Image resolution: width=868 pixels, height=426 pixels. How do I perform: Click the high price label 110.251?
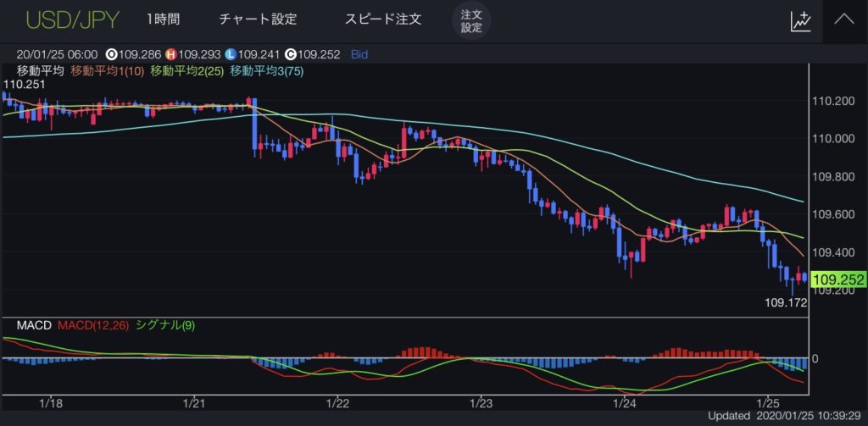tap(23, 85)
